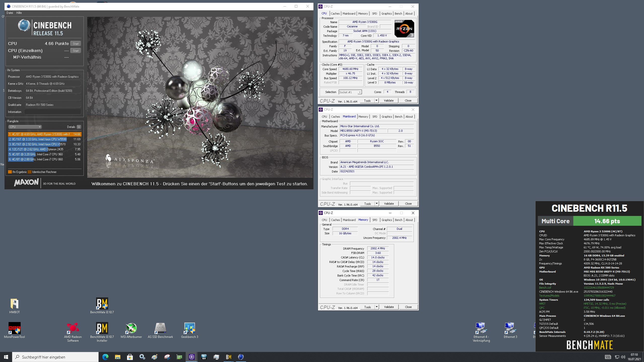This screenshot has width=644, height=362.
Task: Launch Microsoft Edge from taskbar
Action: 105,357
